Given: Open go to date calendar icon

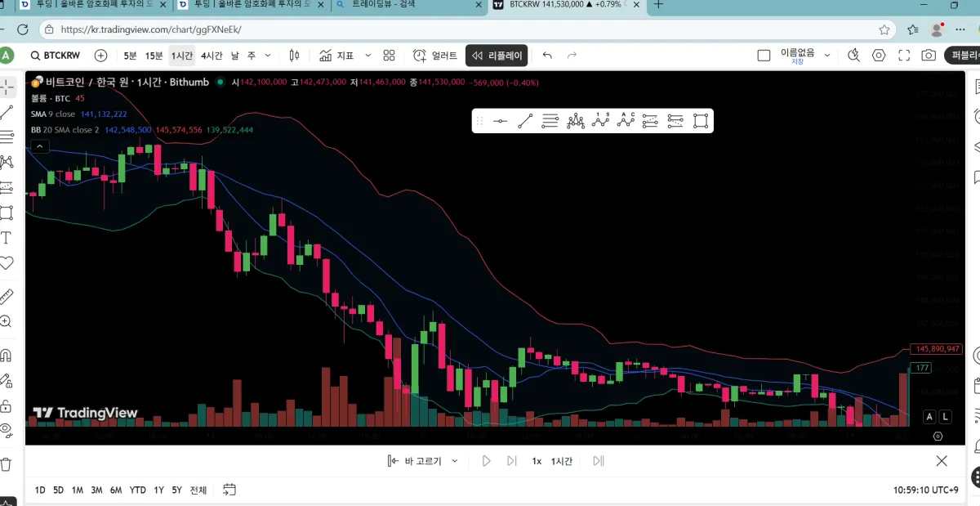Looking at the screenshot, I should click(x=229, y=490).
